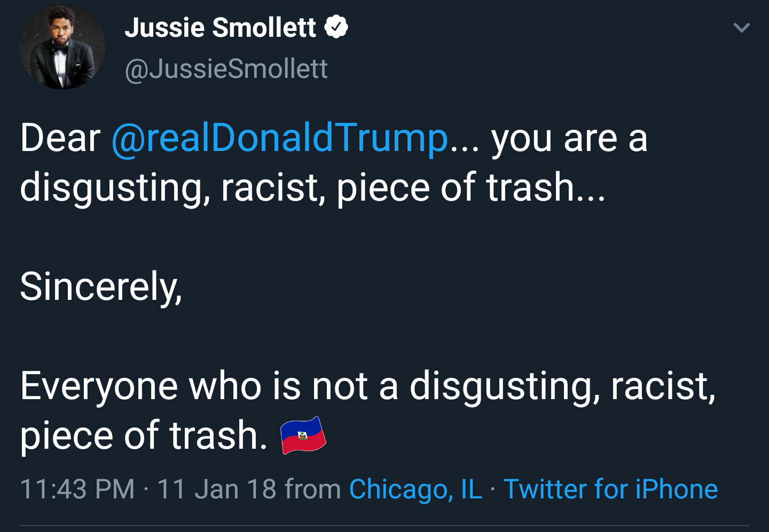Click the blank gap above "Sincerely,"
This screenshot has height=532, width=769.
tap(384, 237)
